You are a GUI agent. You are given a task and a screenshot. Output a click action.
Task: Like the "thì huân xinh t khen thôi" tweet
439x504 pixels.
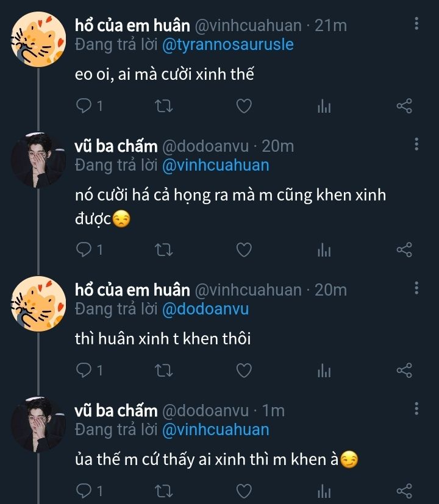point(244,370)
